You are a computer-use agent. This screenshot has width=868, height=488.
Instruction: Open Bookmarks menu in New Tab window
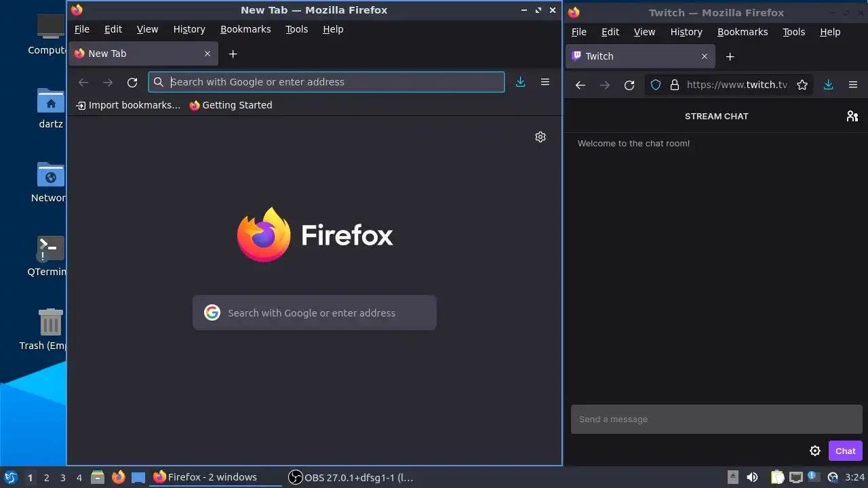pos(245,29)
